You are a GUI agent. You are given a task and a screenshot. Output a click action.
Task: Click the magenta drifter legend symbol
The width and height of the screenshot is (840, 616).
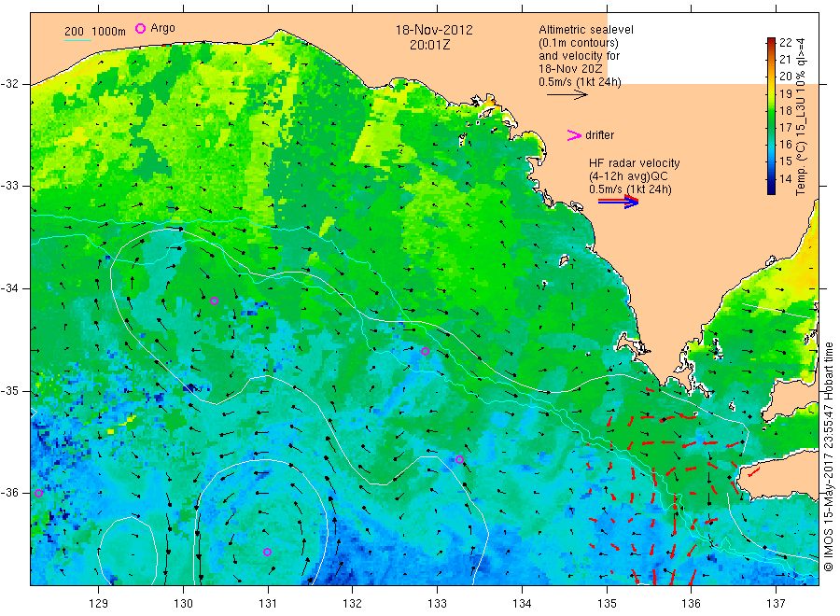[x=574, y=135]
